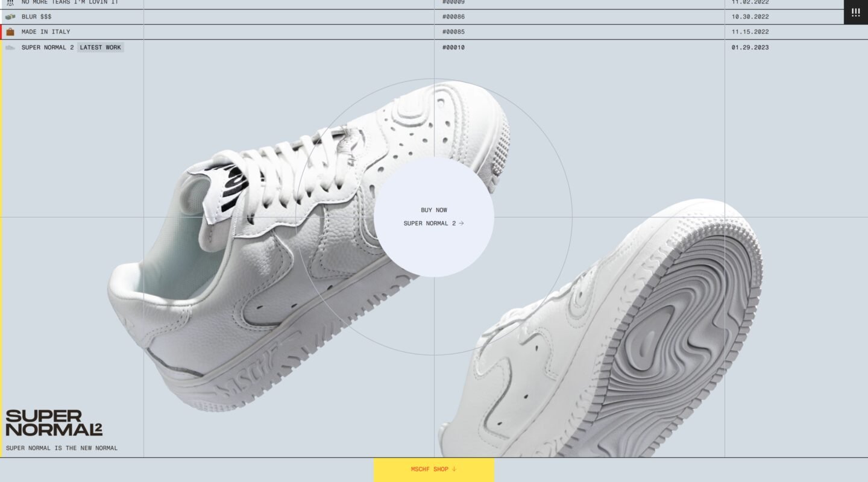868x482 pixels.
Task: Click the white sneaker side-view image
Action: [309, 247]
